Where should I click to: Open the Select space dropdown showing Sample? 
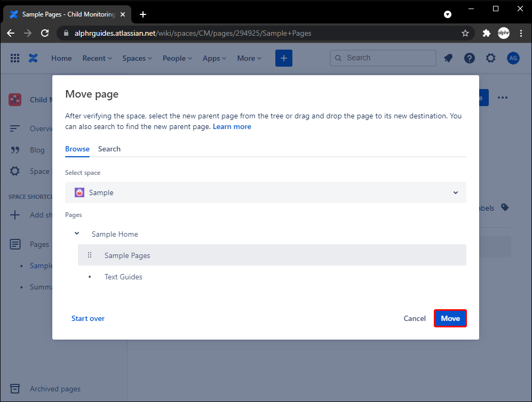coord(265,192)
